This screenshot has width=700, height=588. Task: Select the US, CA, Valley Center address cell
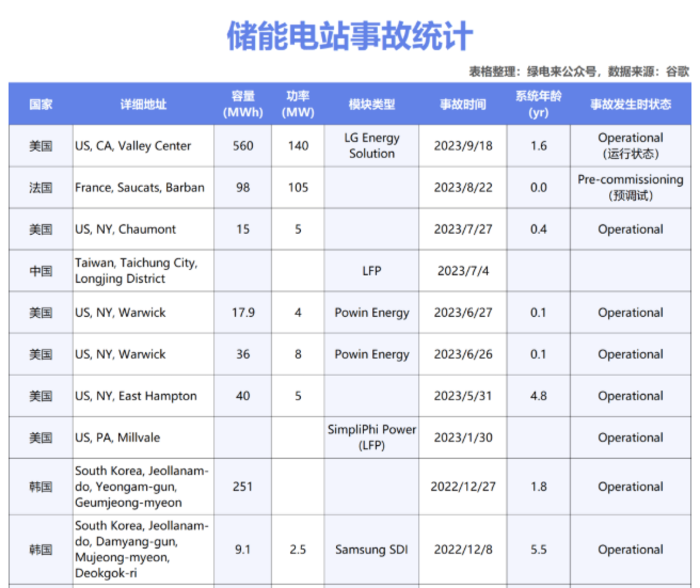133,146
